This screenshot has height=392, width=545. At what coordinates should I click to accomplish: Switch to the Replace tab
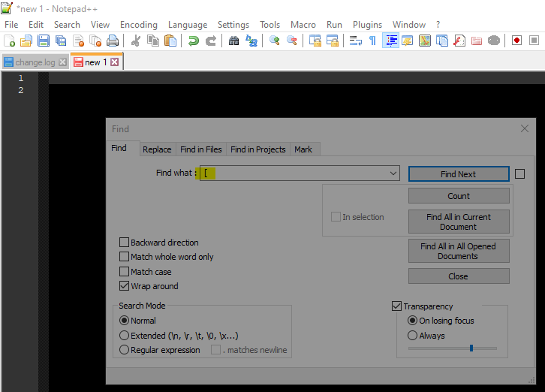point(157,149)
